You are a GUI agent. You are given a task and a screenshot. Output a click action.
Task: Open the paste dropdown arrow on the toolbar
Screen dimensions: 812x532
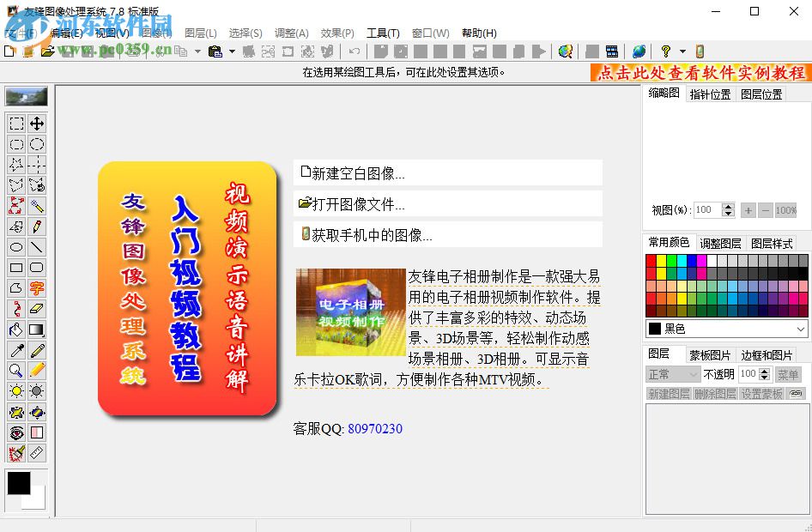[x=232, y=51]
